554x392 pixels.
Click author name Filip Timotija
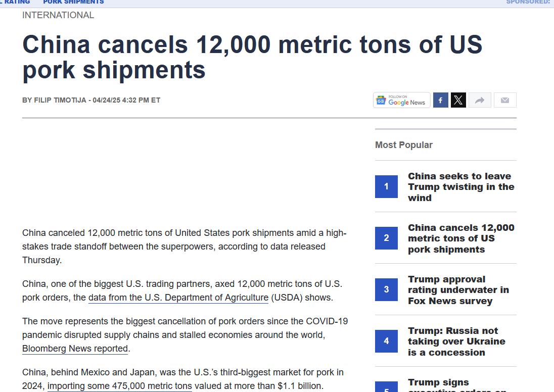pos(60,101)
